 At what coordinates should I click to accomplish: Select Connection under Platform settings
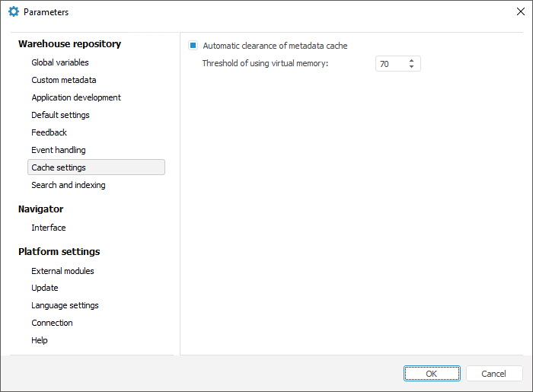tap(52, 323)
